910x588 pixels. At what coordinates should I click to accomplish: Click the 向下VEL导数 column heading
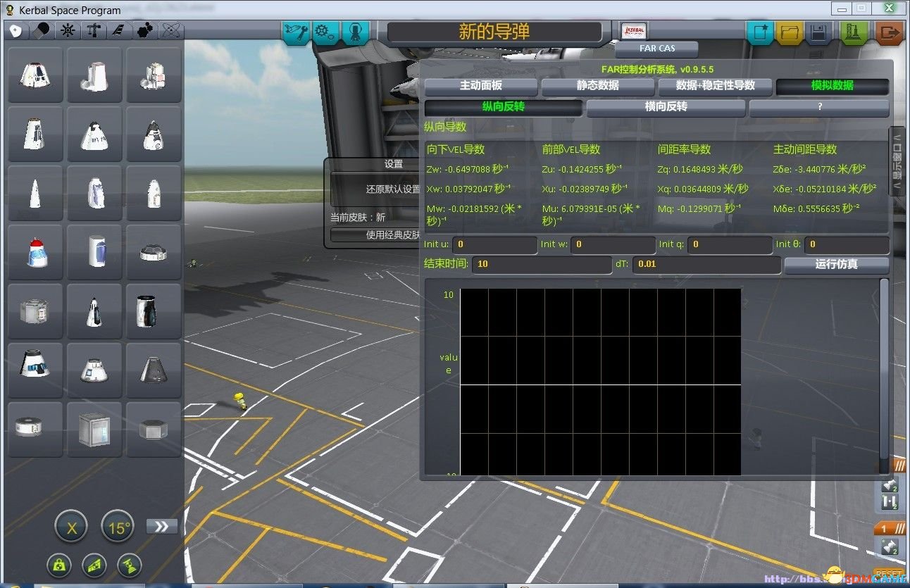(x=456, y=149)
